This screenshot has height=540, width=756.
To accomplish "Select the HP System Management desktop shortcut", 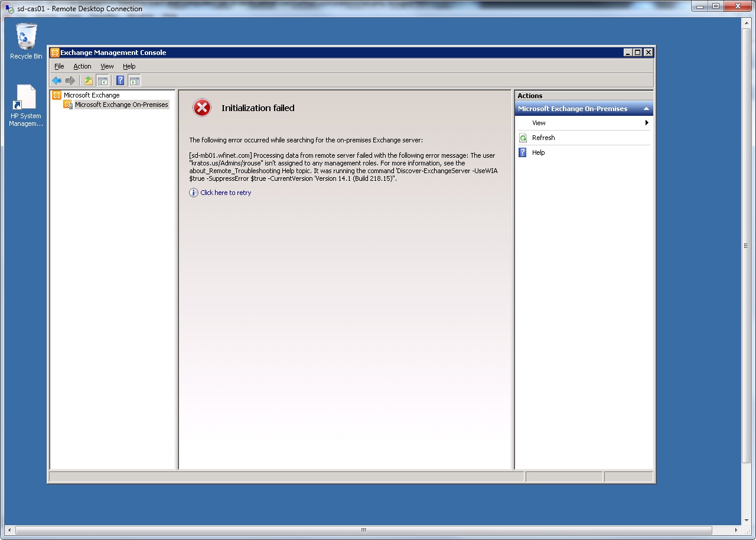I will (x=26, y=106).
